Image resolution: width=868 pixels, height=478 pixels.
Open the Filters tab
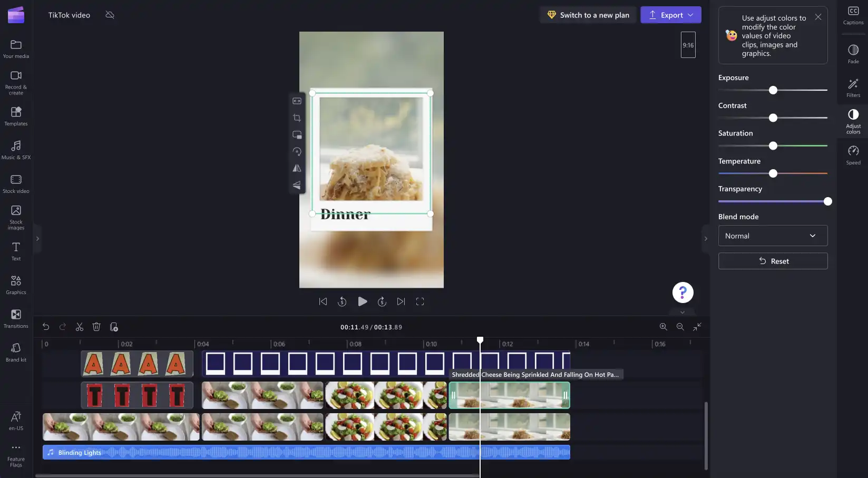[x=853, y=88]
